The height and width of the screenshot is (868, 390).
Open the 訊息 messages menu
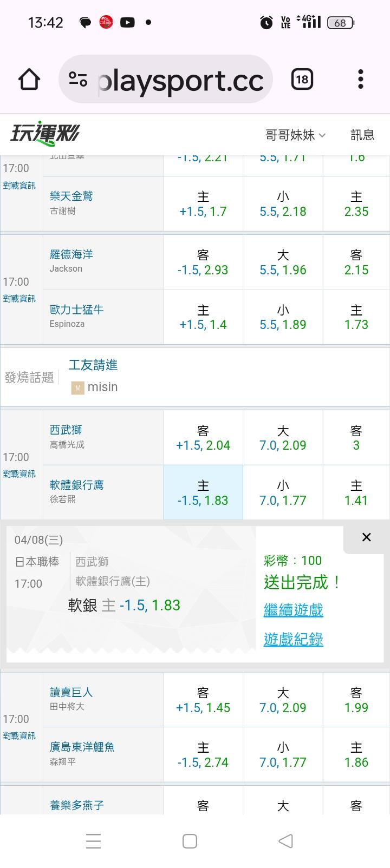click(362, 135)
